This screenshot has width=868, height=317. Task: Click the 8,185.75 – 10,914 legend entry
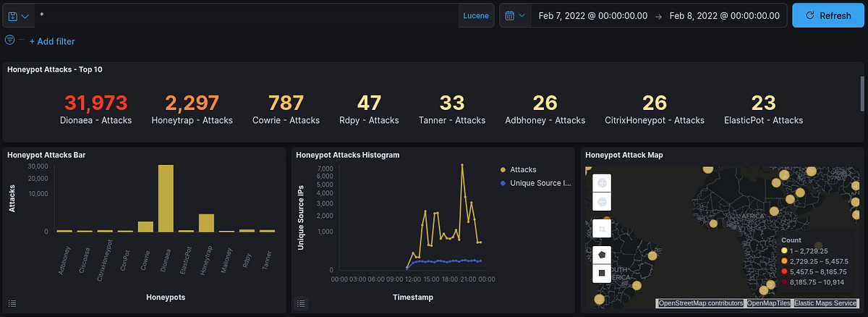pos(813,281)
